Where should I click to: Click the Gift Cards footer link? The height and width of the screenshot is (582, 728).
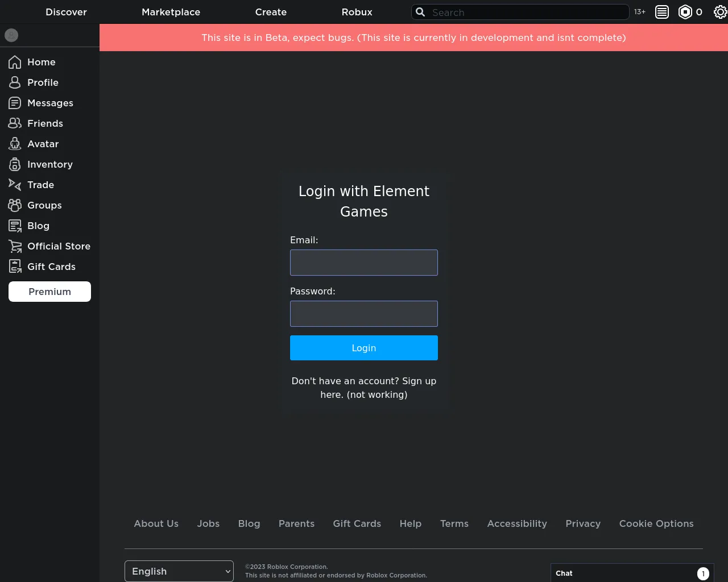coord(357,523)
